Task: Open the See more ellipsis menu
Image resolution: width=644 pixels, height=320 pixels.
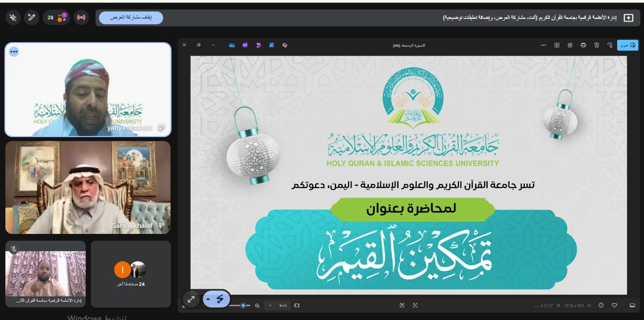Action: 543,45
